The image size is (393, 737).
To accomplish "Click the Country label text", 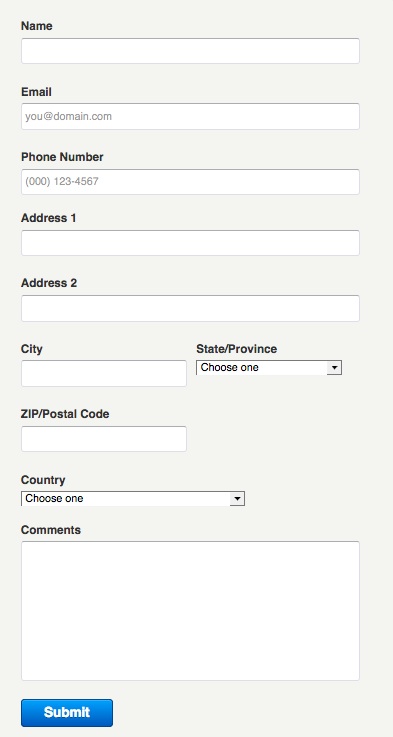I will 43,480.
